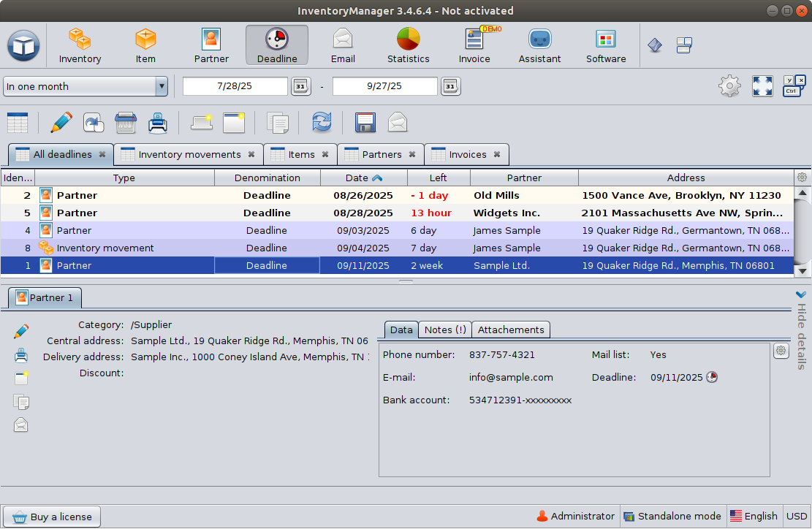The image size is (812, 529).
Task: Open the period dropdown showing In one month
Action: 86,86
